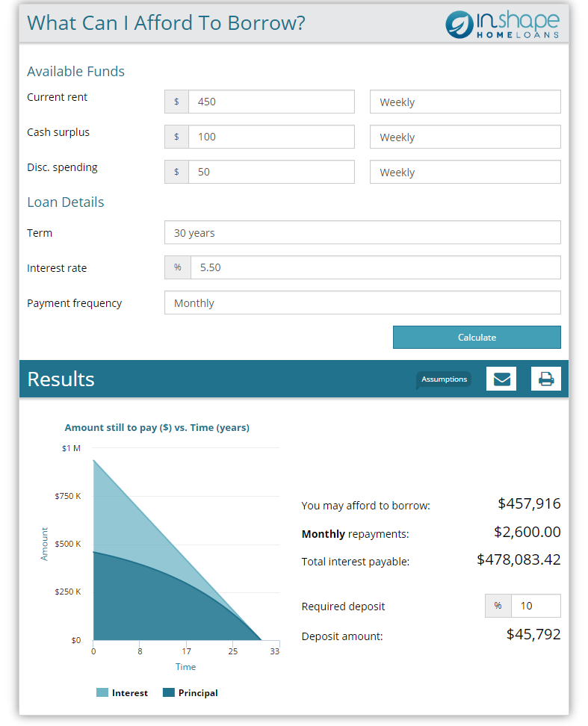Open the Payment frequency Monthly dropdown

(362, 302)
